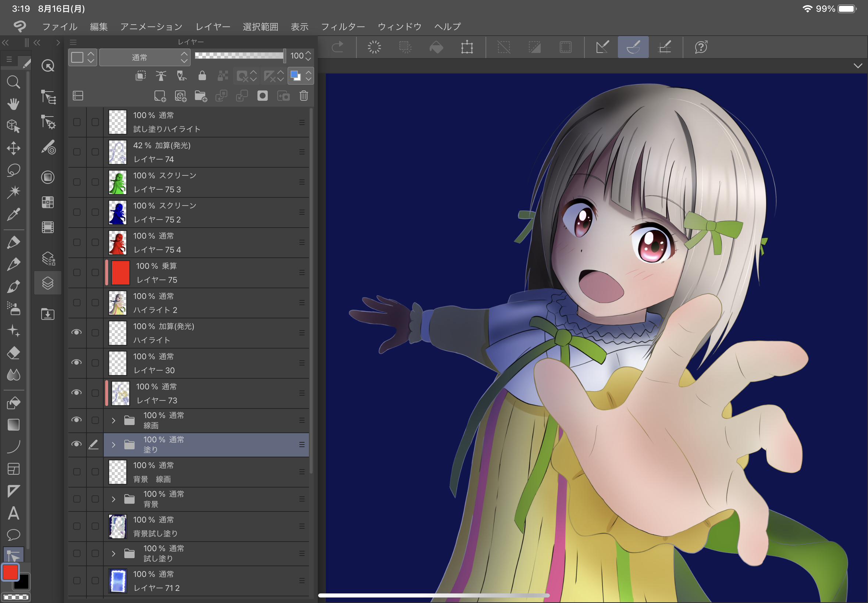
Task: Show the red レイヤー 75 layer
Action: click(x=77, y=272)
